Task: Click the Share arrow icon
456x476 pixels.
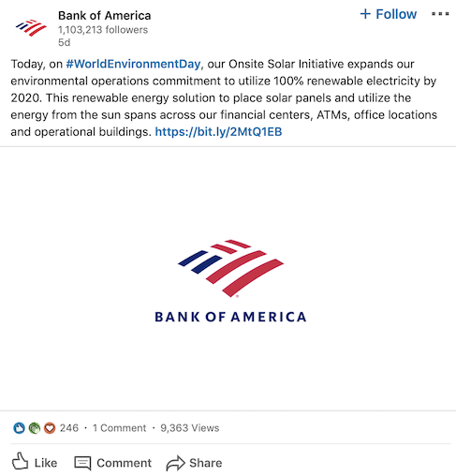Action: pos(175,463)
